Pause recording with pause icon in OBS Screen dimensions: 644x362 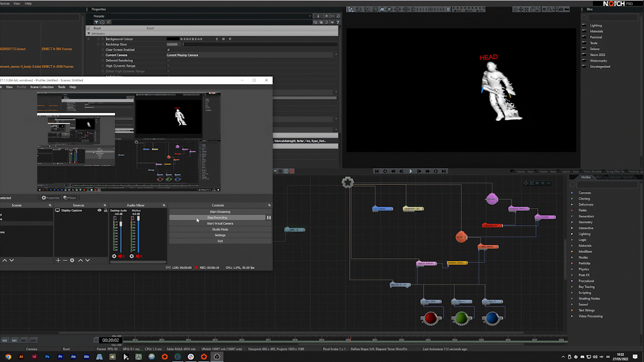[x=269, y=218]
